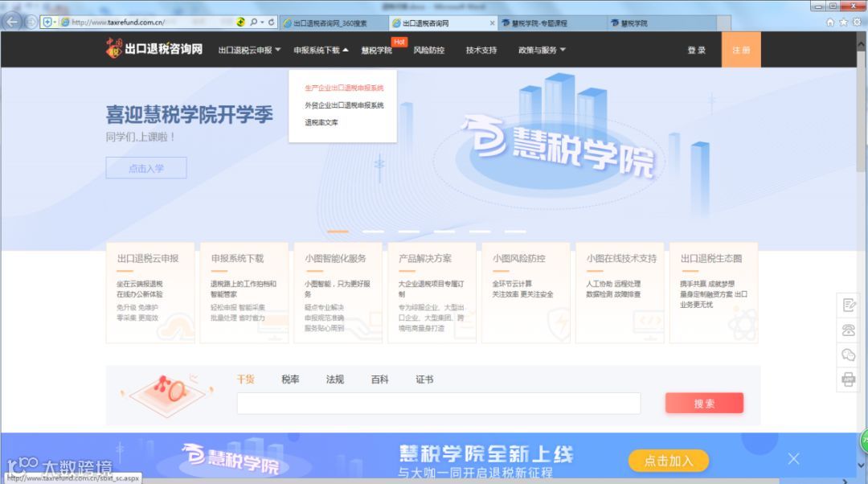
Task: Switch to the 慧税学院-专题课程 browser tab
Action: [x=552, y=23]
